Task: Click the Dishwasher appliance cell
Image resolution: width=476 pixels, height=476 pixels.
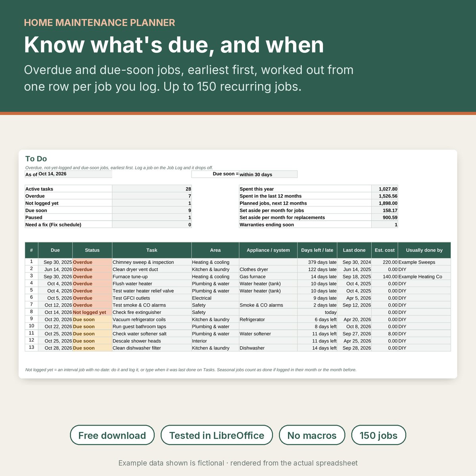Action: 268,348
